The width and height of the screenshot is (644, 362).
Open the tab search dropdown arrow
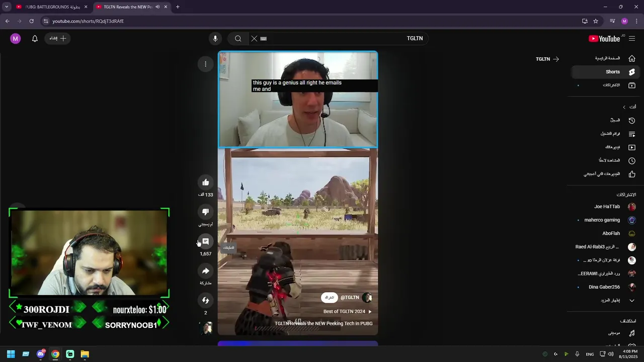click(x=7, y=7)
